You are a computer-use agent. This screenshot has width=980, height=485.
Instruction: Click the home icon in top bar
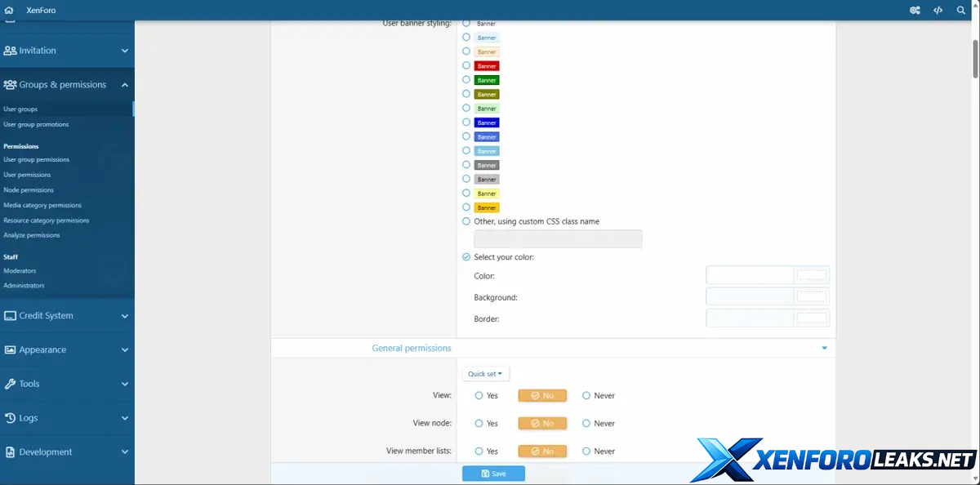pyautogui.click(x=9, y=11)
